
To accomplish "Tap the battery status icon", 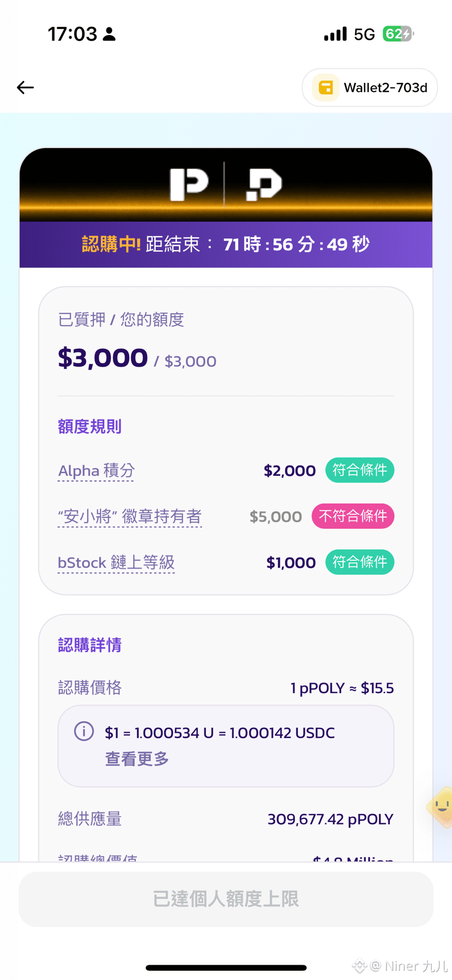I will (x=399, y=34).
